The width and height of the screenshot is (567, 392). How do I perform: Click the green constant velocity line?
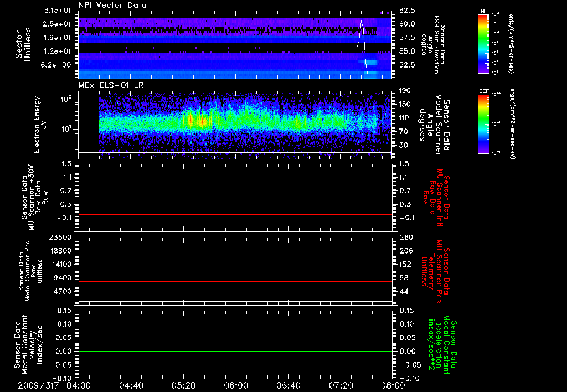pyautogui.click(x=235, y=351)
